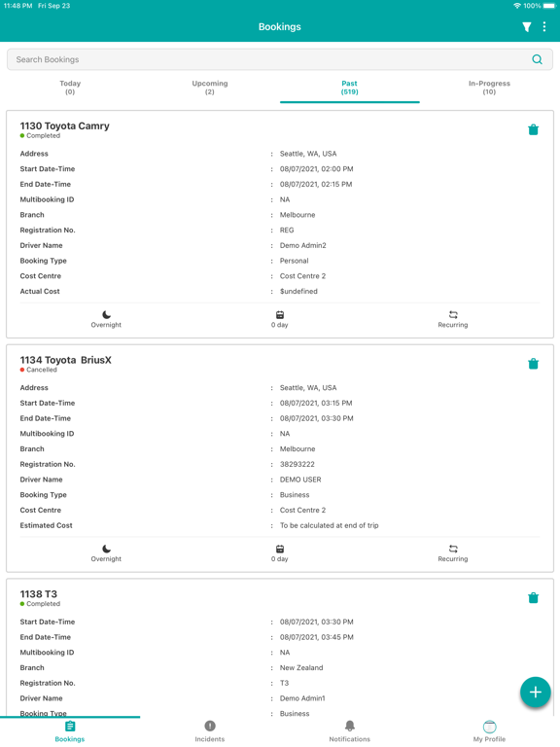560x747 pixels.
Task: Delete the 1134 Toyota BriusX booking
Action: pyautogui.click(x=534, y=364)
